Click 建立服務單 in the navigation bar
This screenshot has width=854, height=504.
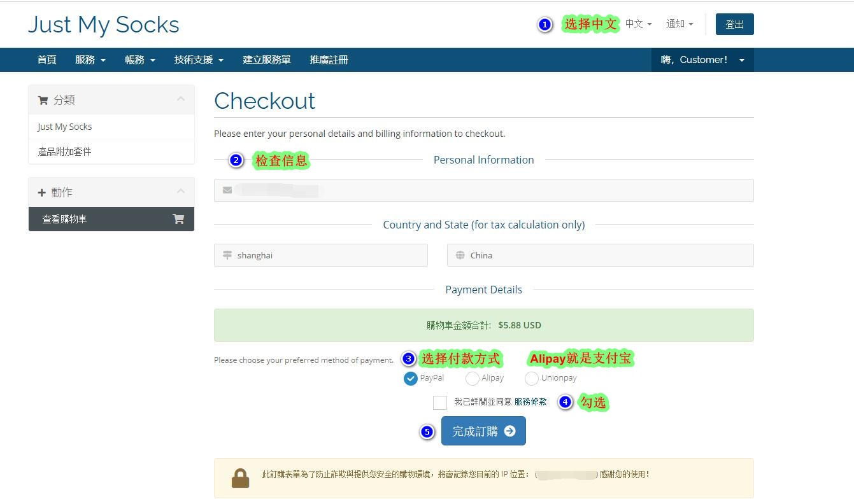pyautogui.click(x=267, y=60)
